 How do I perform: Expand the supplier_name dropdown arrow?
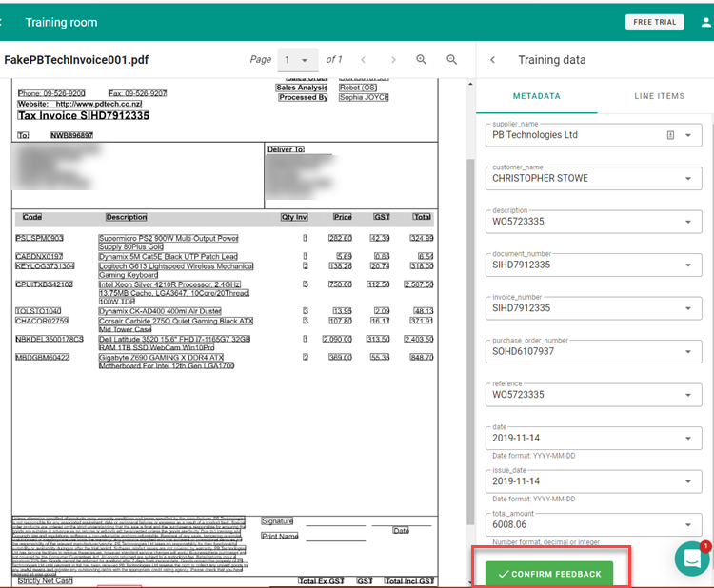coord(688,135)
